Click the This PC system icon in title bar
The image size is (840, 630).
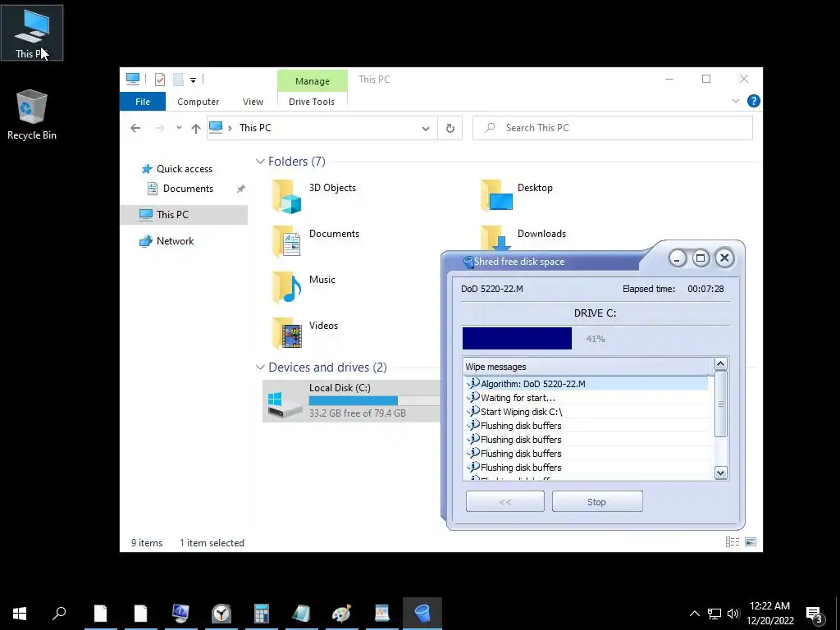click(133, 80)
